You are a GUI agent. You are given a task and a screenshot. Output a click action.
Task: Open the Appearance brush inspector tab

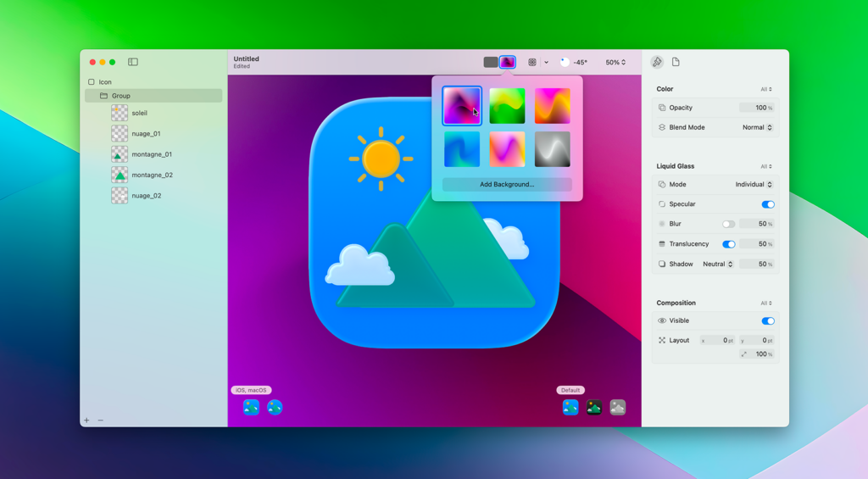pos(657,62)
